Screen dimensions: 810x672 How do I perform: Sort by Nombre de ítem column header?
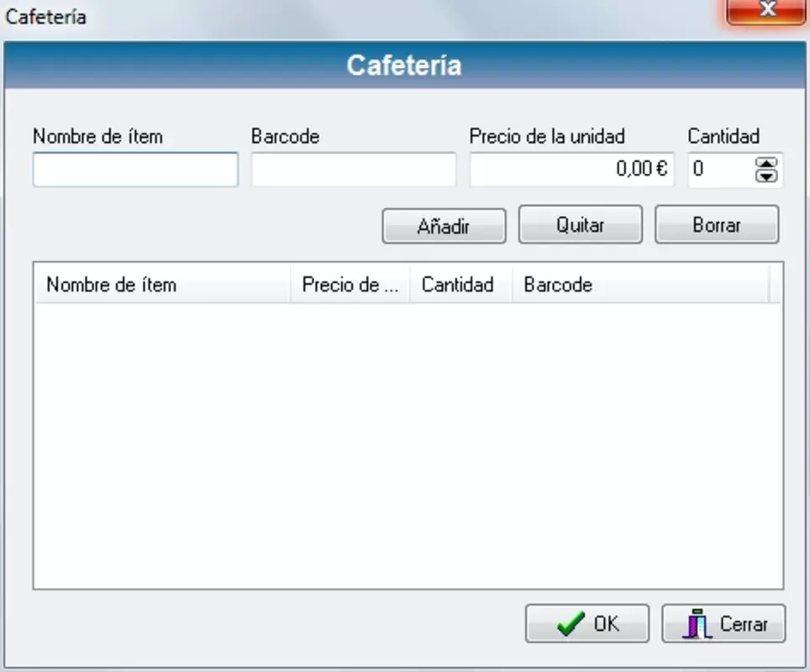pyautogui.click(x=163, y=285)
